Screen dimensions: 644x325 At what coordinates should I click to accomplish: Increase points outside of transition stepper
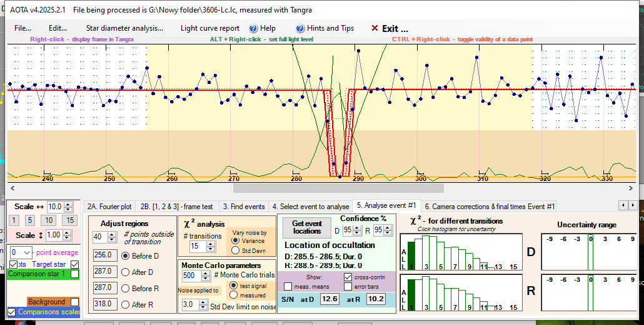tap(111, 234)
